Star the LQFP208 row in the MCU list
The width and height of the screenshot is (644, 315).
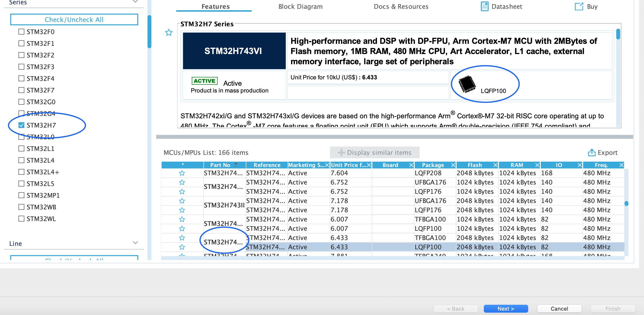tap(182, 173)
